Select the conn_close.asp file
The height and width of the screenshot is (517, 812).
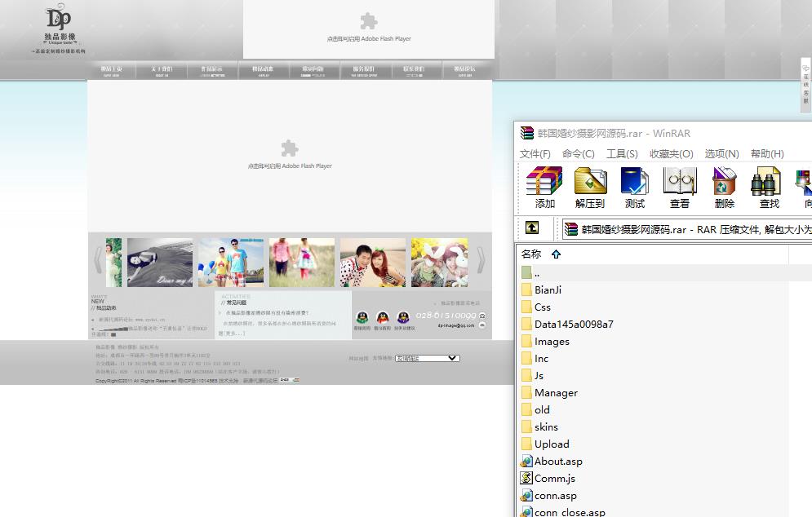tap(563, 511)
